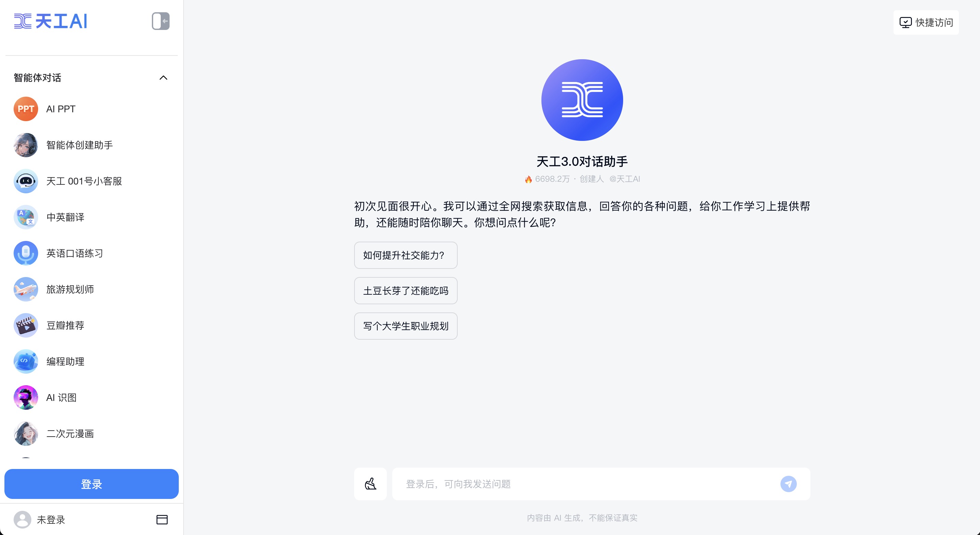Collapse the sidebar with the panel toggle icon
The width and height of the screenshot is (980, 535).
[x=160, y=21]
